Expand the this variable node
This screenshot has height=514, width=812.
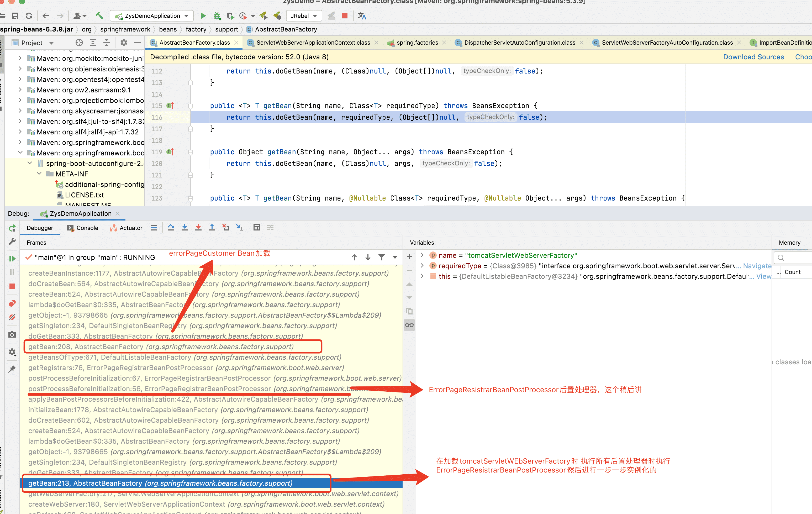pos(422,276)
